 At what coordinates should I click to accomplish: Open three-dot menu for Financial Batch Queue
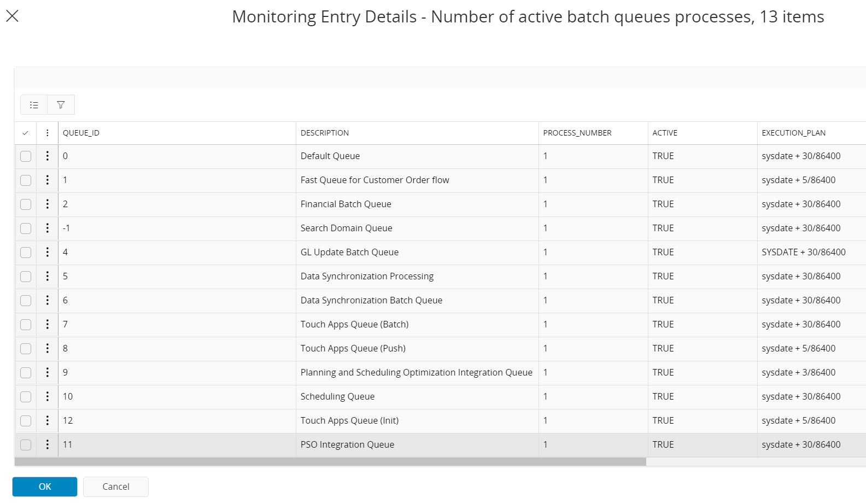coord(48,204)
